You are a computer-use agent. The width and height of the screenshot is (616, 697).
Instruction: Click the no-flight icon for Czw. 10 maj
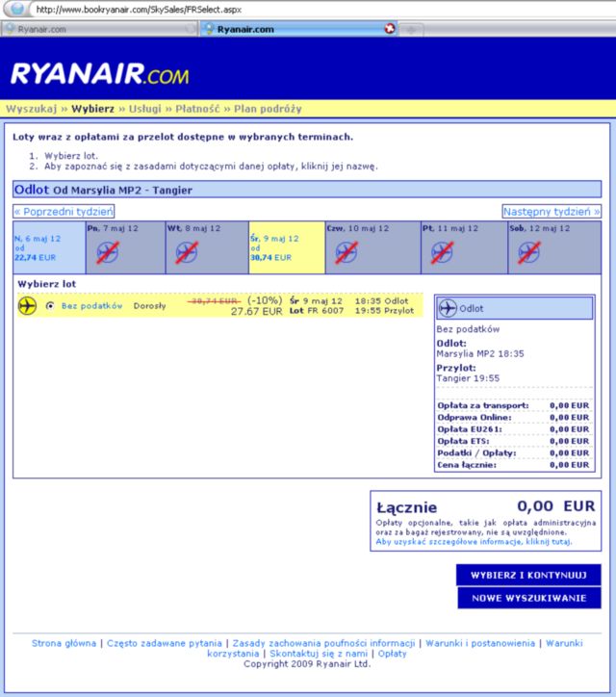pos(346,252)
